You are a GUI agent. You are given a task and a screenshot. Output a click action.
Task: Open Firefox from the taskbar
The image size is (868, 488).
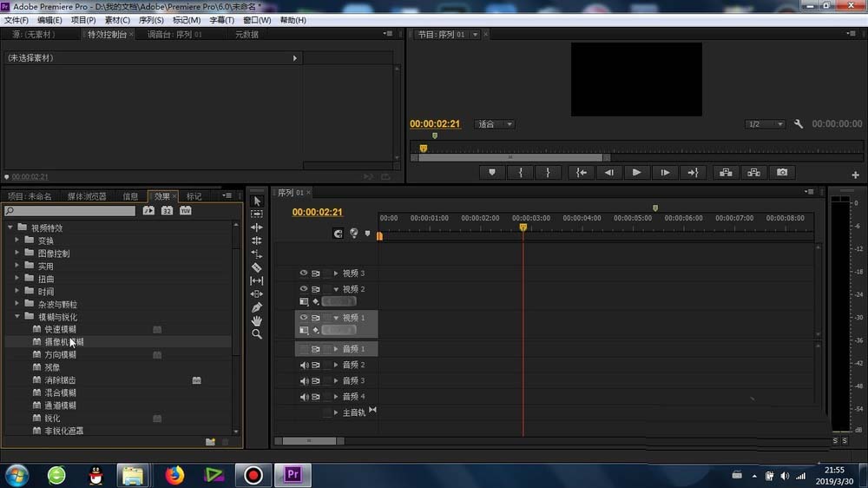pos(175,475)
